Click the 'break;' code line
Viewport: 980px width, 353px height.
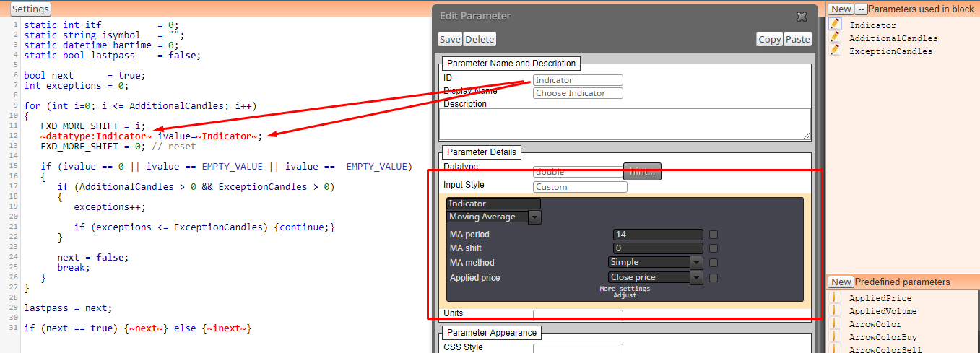click(74, 267)
